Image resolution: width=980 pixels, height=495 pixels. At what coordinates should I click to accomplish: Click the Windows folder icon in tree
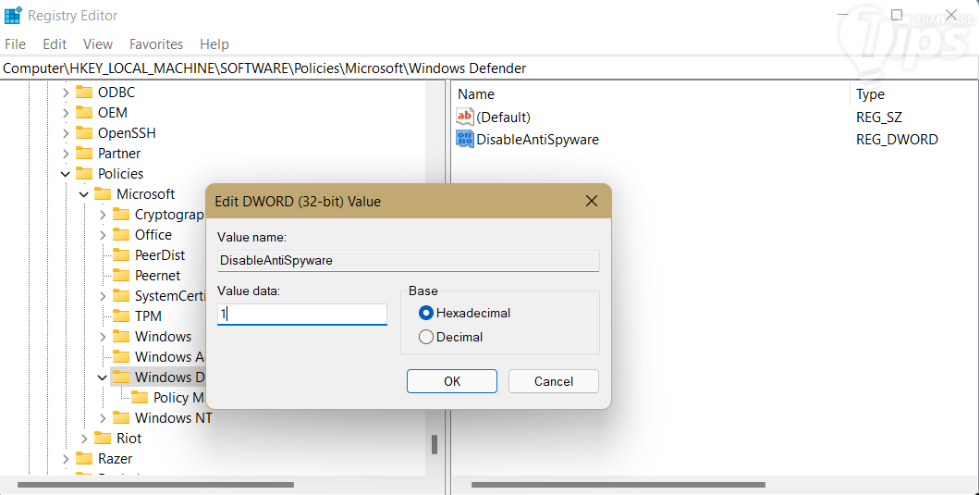click(120, 336)
